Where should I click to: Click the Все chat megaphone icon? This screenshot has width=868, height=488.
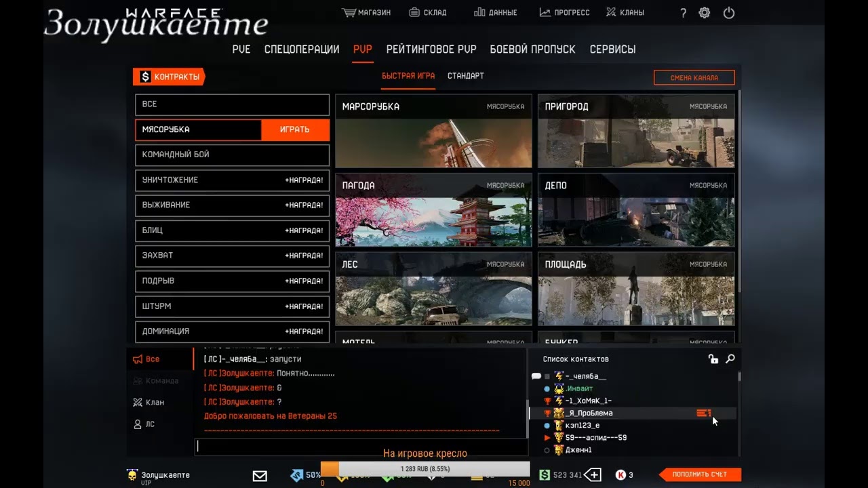tap(138, 359)
